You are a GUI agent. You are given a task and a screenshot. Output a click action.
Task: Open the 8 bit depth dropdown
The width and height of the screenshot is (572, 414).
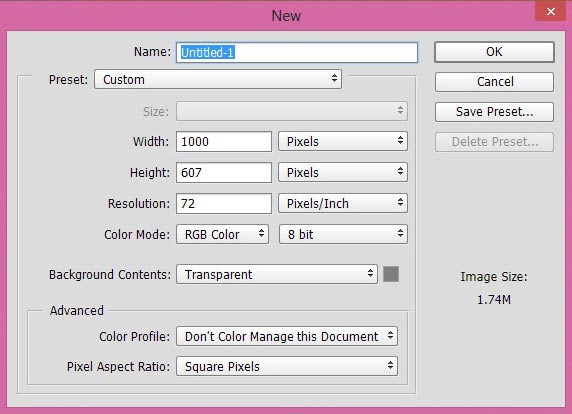click(343, 234)
